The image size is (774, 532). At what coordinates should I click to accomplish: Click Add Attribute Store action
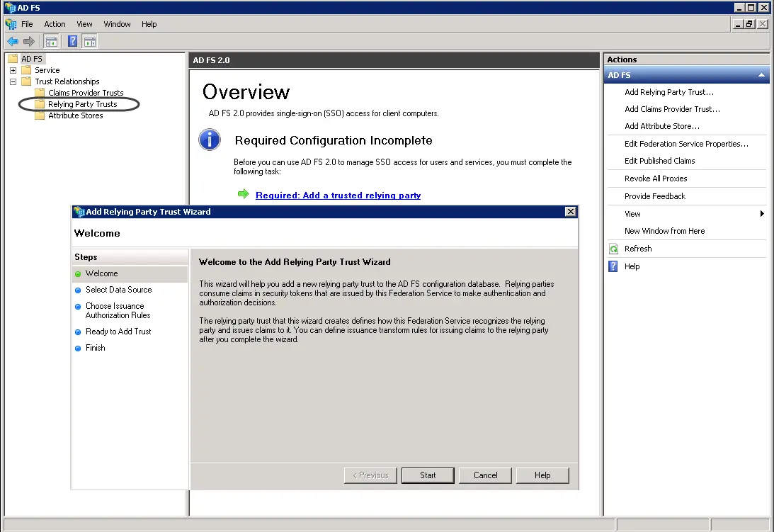click(661, 127)
